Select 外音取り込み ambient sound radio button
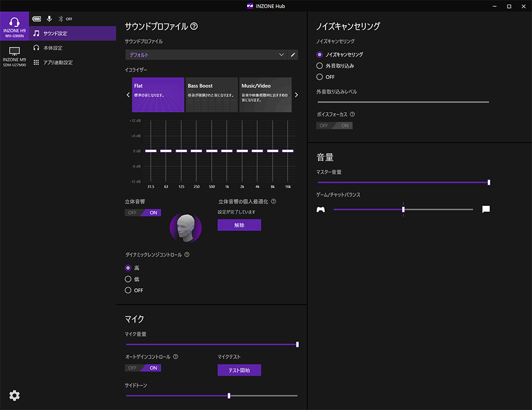This screenshot has height=410, width=532. [320, 66]
